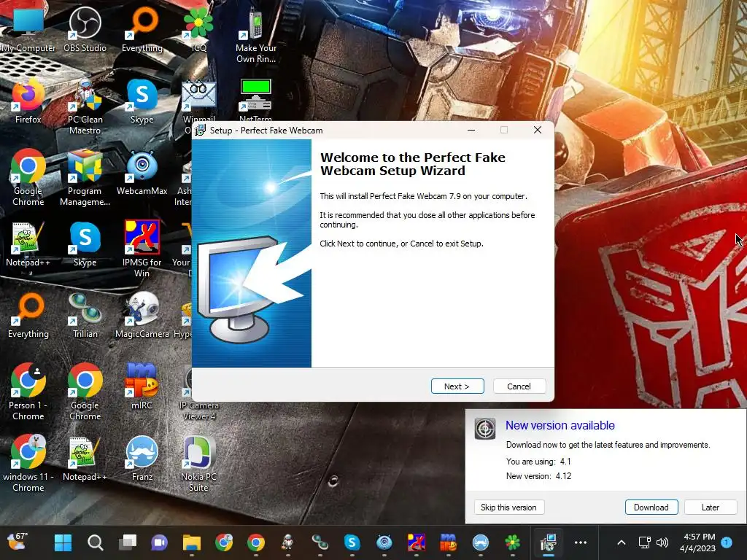Cancel the Perfect Fake Webcam setup wizard

click(x=519, y=386)
